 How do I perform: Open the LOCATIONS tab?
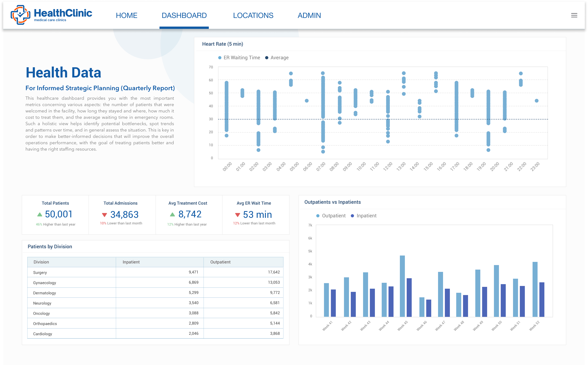[x=253, y=15]
